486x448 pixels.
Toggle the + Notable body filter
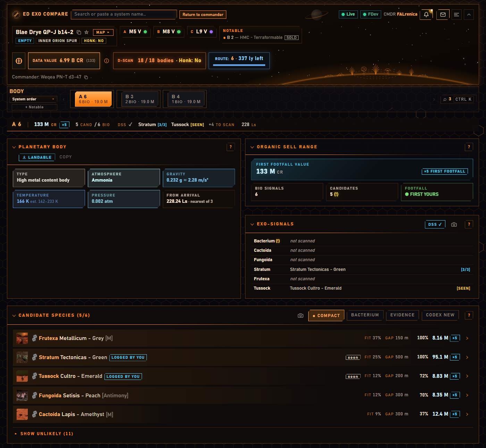[x=34, y=107]
